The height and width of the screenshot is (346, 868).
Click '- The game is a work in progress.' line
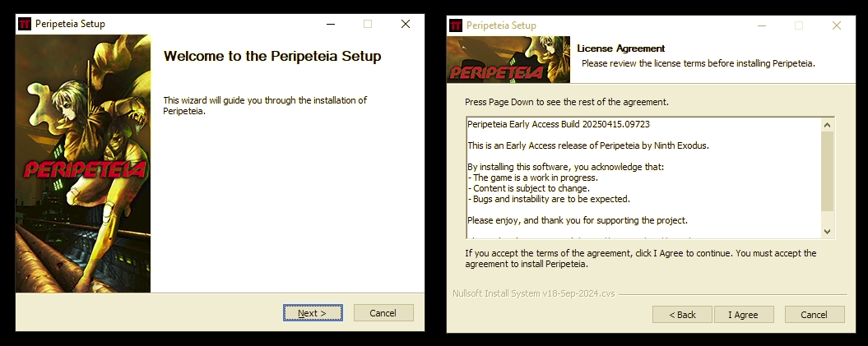click(532, 178)
